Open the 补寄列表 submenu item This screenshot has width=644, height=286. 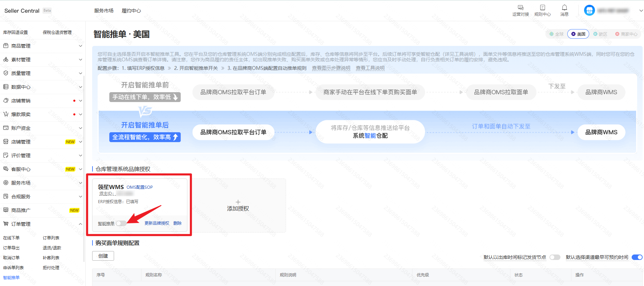[51, 258]
